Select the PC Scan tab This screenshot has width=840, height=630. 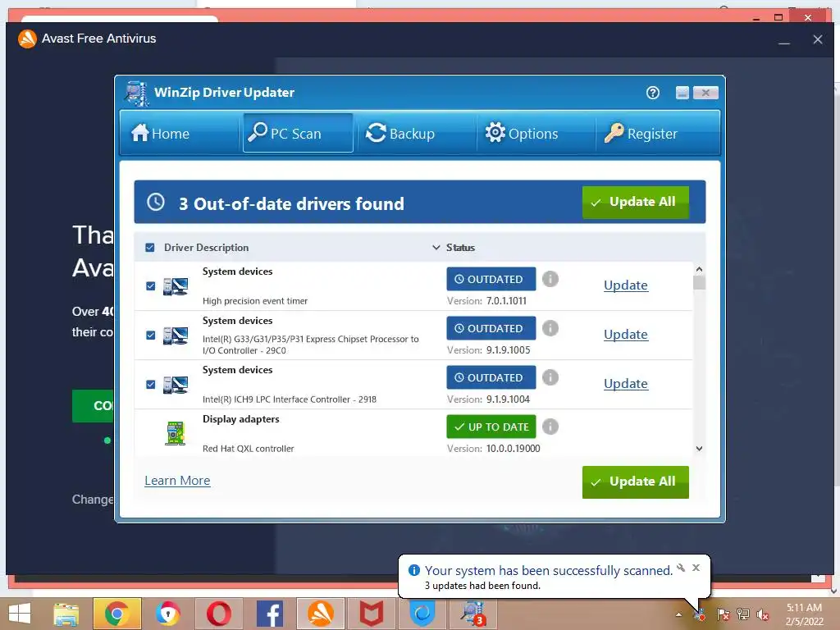298,133
